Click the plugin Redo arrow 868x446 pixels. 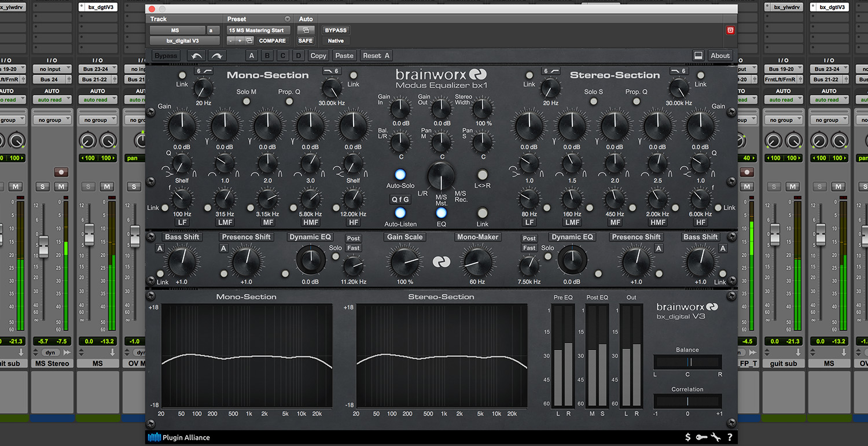(216, 56)
